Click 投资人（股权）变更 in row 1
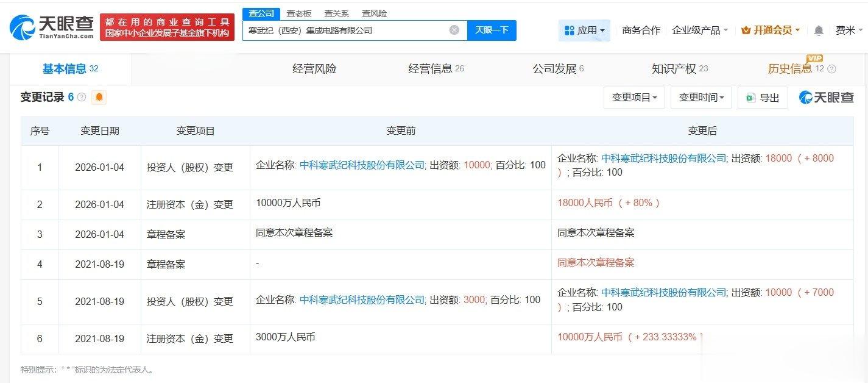This screenshot has width=868, height=383. [x=190, y=167]
